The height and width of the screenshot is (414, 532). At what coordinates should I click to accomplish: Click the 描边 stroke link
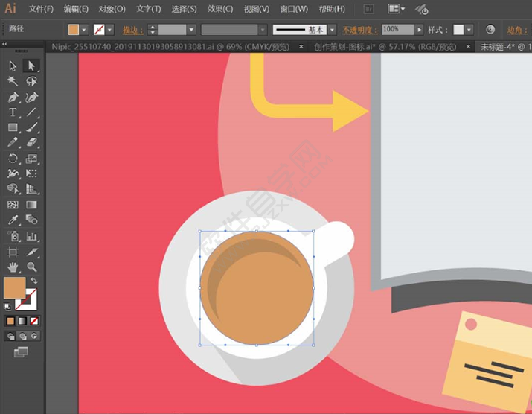click(130, 30)
